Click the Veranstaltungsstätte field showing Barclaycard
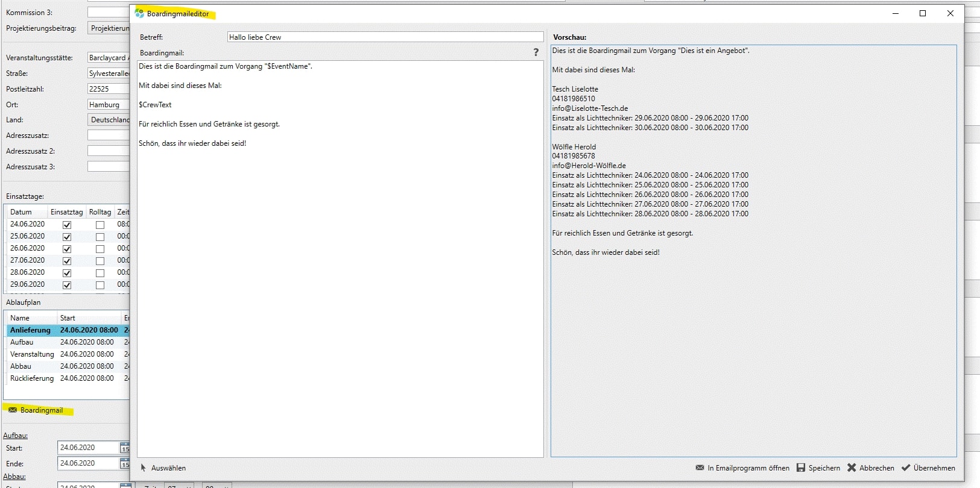Screen dimensions: 980x488 [109, 58]
